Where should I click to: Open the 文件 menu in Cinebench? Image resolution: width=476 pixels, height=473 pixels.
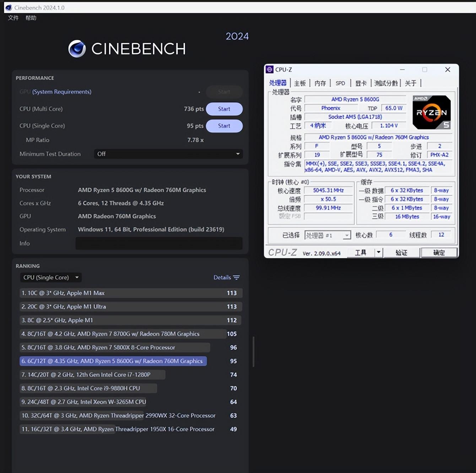(13, 18)
